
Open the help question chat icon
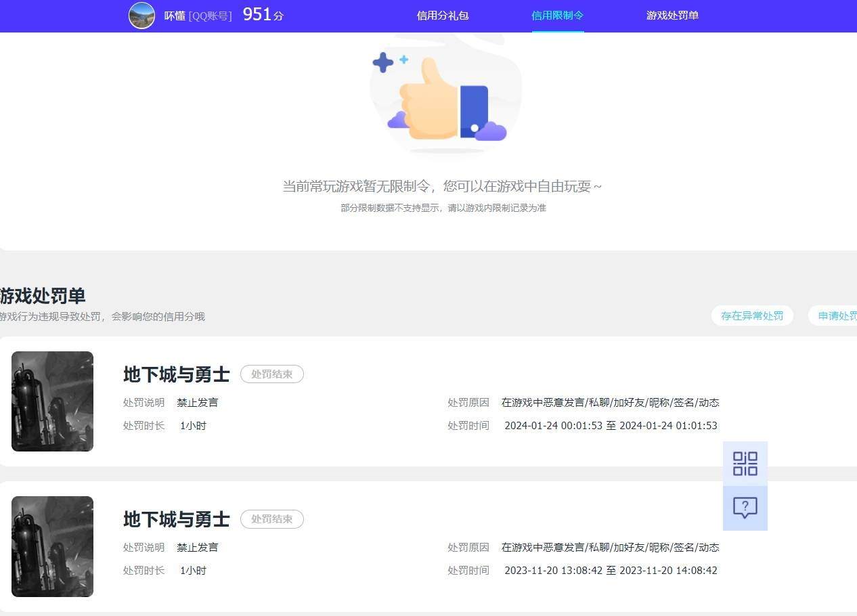[745, 508]
